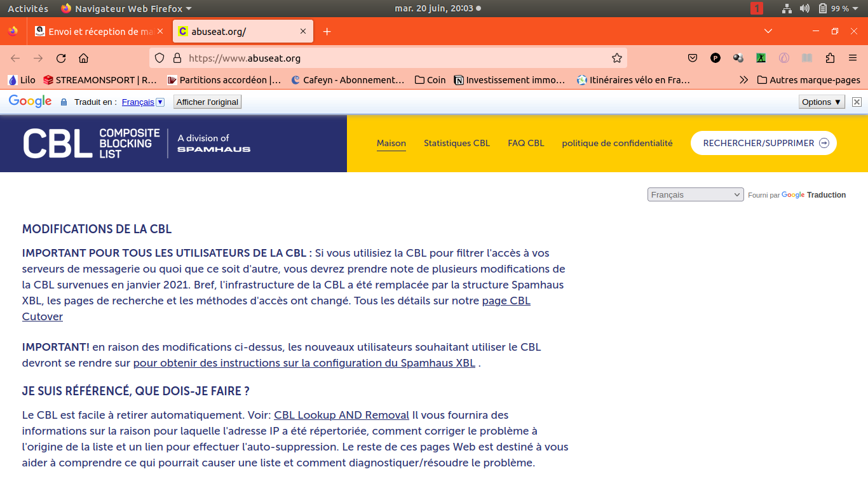This screenshot has height=488, width=868.
Task: Open the translate Options dropdown
Action: [822, 102]
